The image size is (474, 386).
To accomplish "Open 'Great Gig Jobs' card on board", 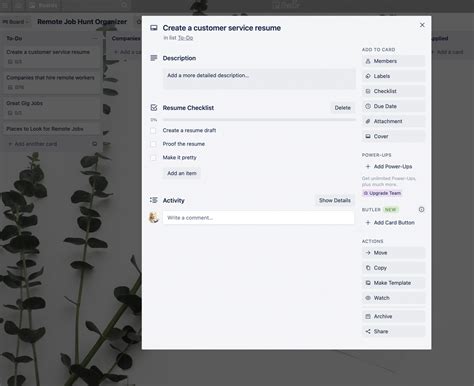I will [x=52, y=108].
